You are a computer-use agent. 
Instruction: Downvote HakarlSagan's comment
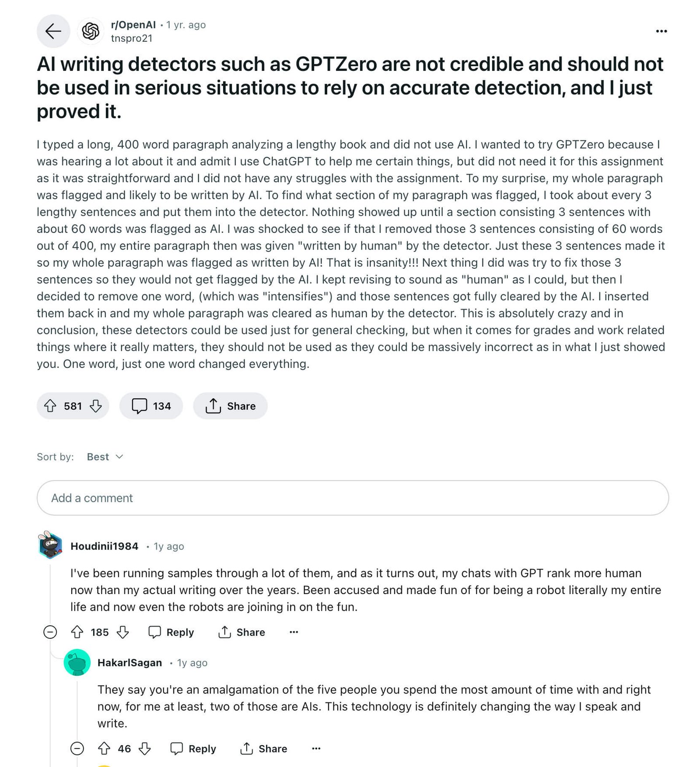tap(144, 749)
